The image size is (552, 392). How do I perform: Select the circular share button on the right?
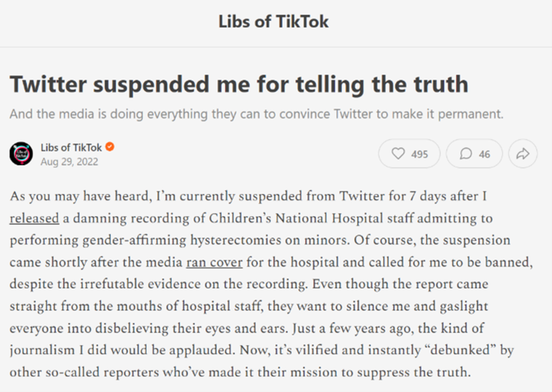[522, 153]
